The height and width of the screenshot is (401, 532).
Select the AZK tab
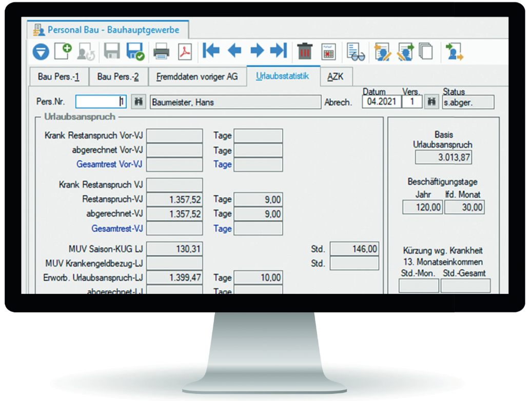point(336,77)
